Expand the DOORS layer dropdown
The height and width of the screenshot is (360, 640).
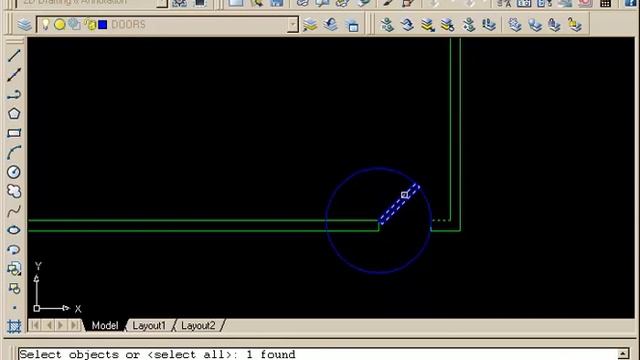[292, 24]
